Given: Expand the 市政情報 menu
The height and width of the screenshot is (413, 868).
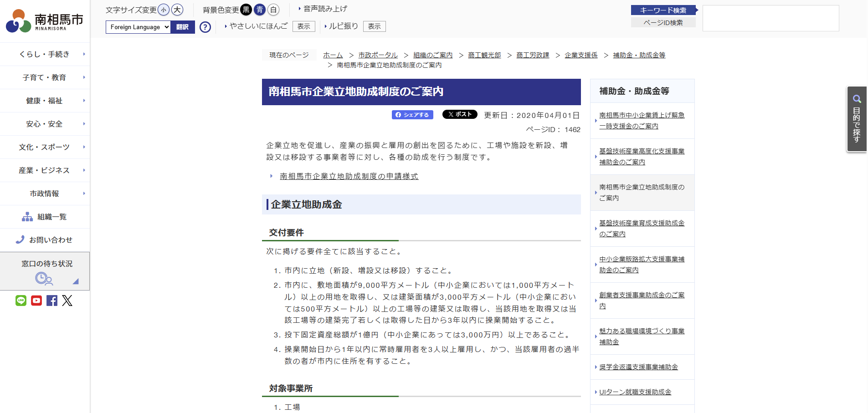Looking at the screenshot, I should click(45, 194).
